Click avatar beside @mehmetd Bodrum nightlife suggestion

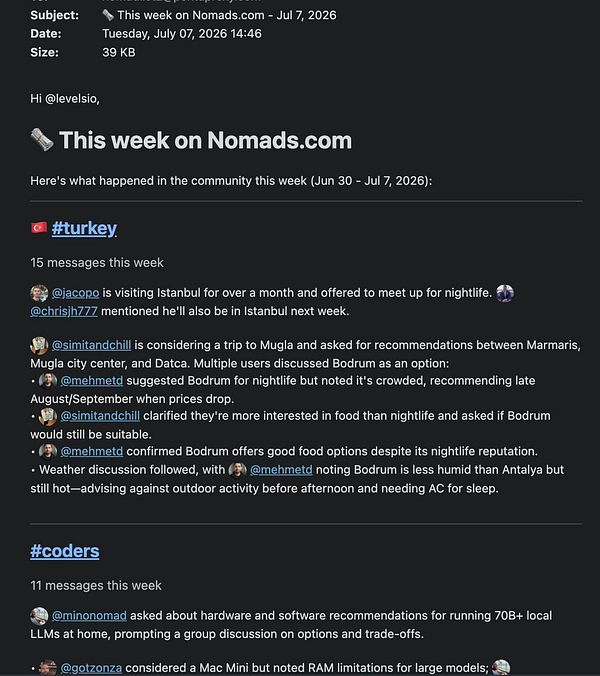pyautogui.click(x=48, y=381)
